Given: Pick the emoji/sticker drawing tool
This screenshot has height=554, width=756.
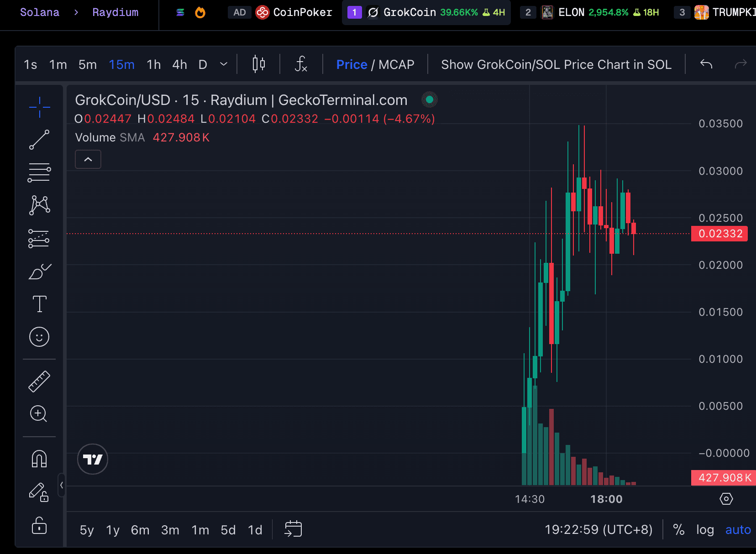Looking at the screenshot, I should point(39,337).
